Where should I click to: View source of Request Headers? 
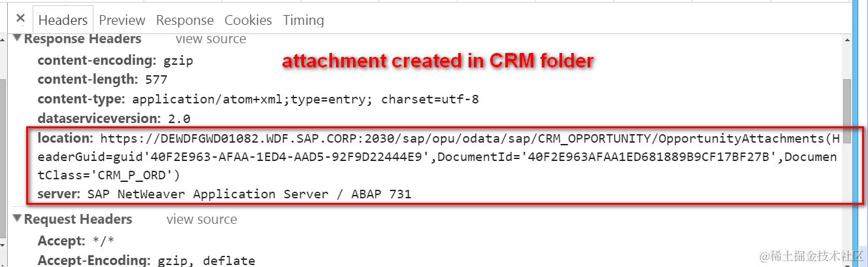pos(201,219)
